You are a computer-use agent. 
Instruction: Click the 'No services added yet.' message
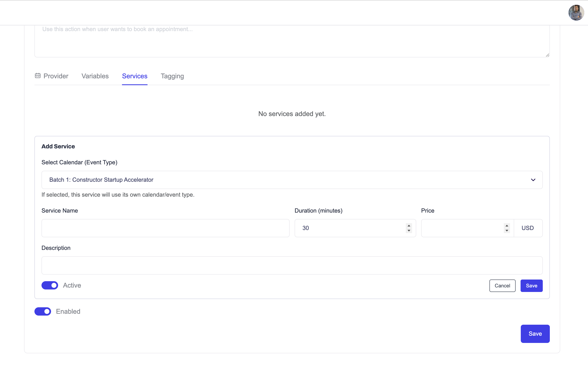point(292,114)
